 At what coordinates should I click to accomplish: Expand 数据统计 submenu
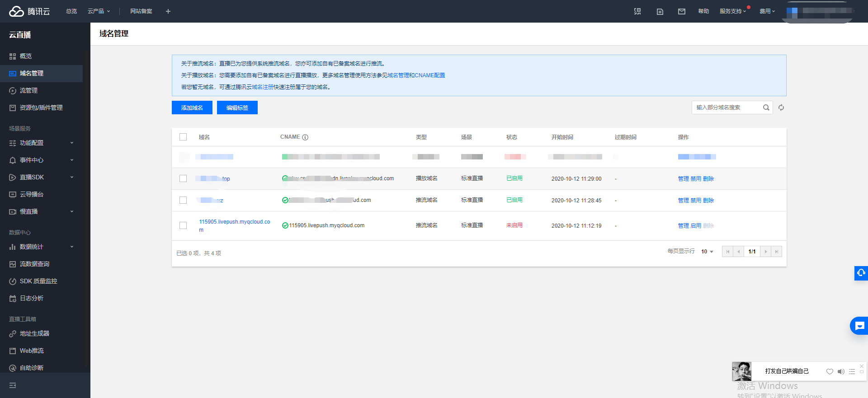point(41,247)
